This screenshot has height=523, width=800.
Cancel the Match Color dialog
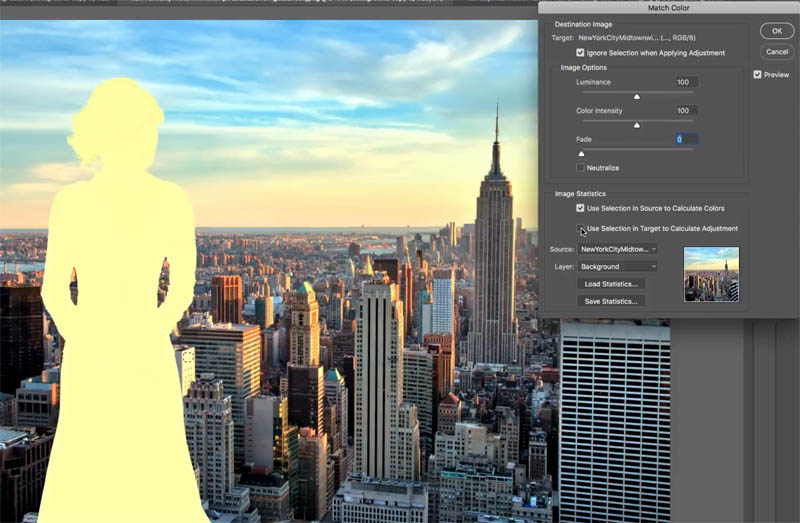coord(777,52)
